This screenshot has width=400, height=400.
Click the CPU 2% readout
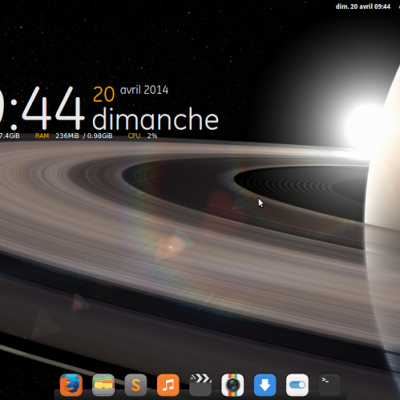point(152,136)
